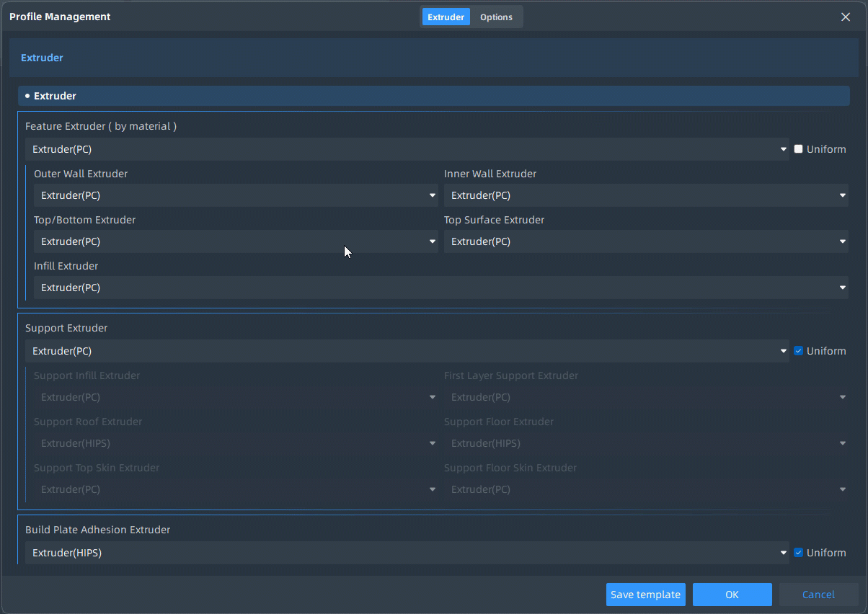
Task: Close the Profile Management dialog
Action: 846,17
